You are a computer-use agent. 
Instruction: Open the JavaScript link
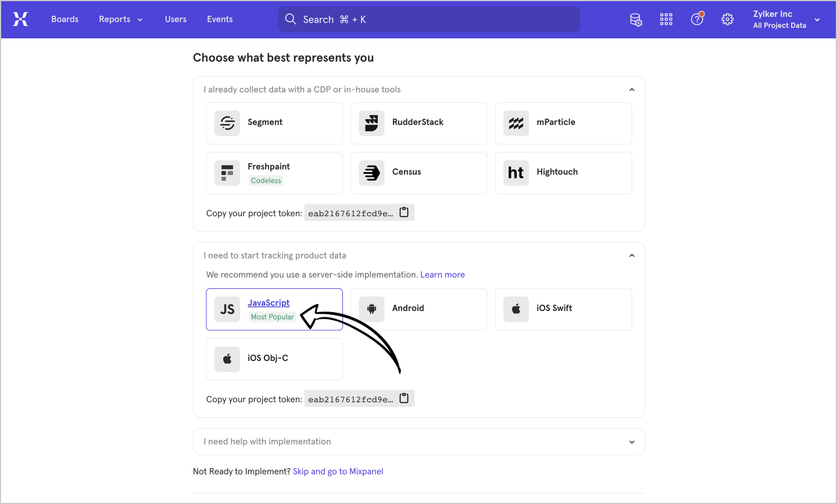point(269,303)
